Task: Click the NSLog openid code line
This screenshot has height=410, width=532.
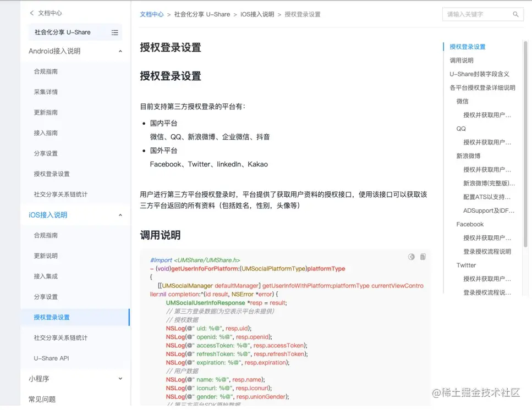Action: pos(219,337)
